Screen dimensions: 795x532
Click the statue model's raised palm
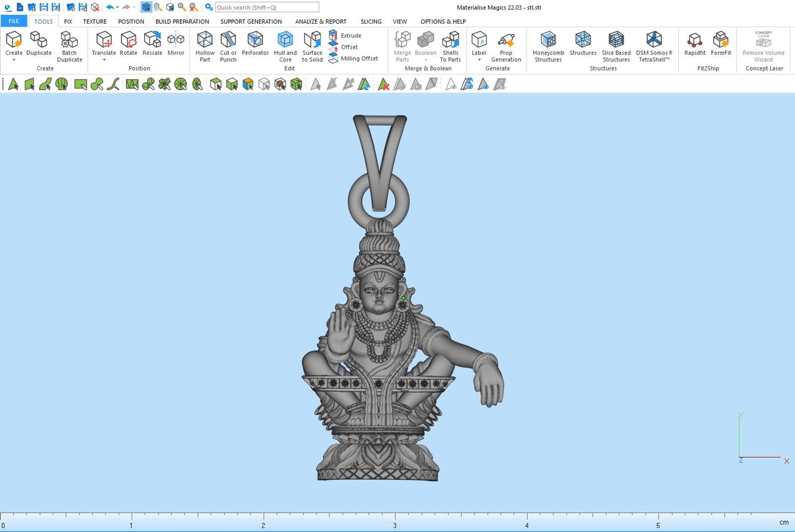340,332
